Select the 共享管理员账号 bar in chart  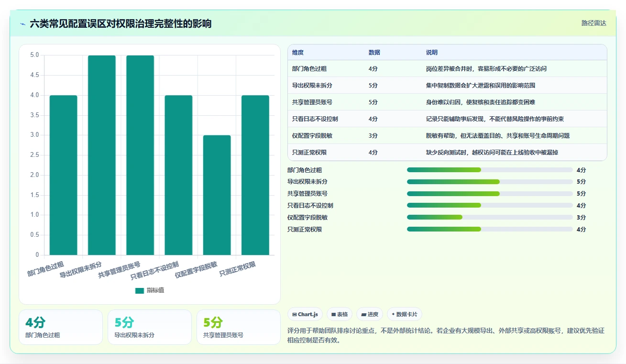[140, 155]
